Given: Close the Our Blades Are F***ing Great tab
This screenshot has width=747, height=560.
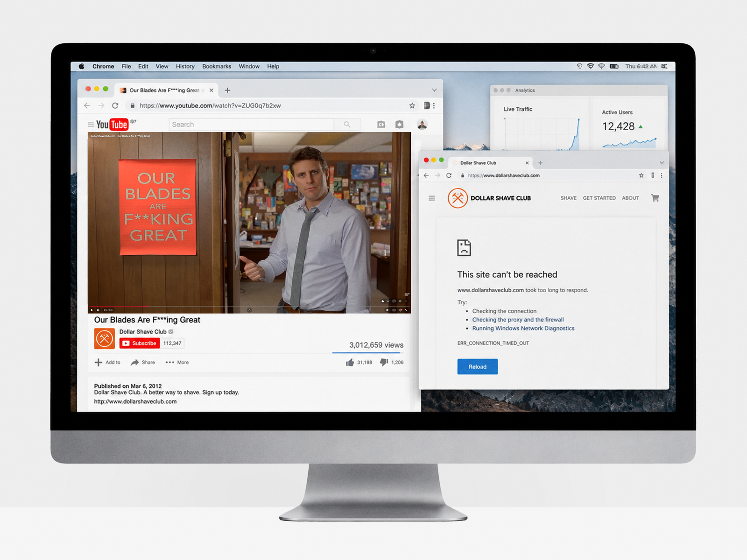Looking at the screenshot, I should [211, 90].
